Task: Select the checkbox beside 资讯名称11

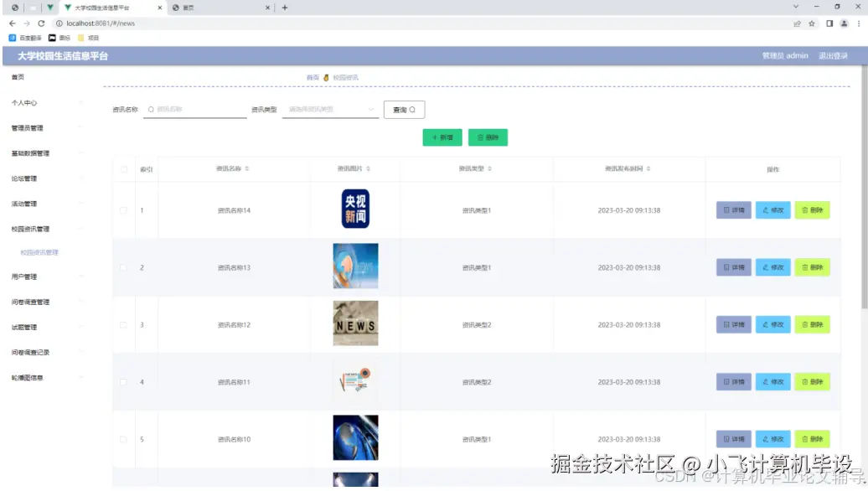Action: 122,381
